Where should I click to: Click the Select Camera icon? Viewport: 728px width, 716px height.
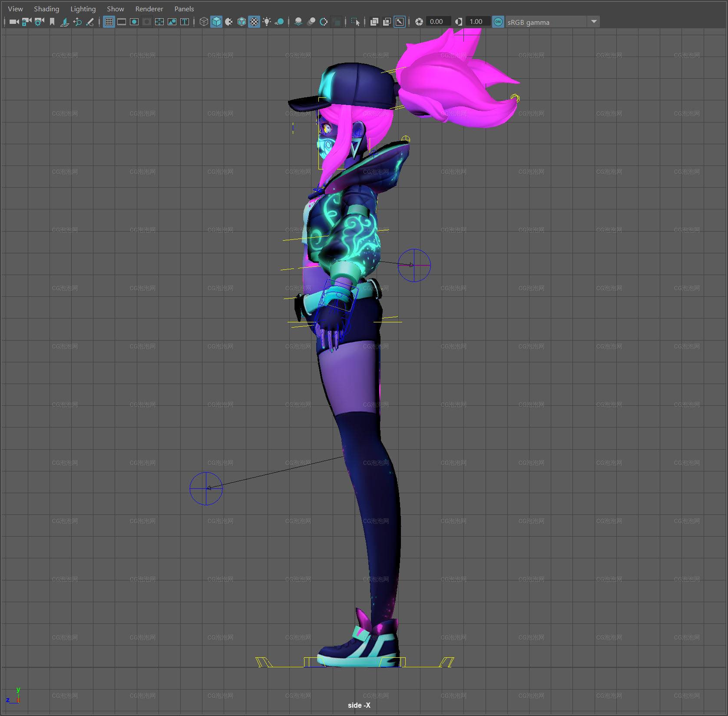pyautogui.click(x=14, y=22)
